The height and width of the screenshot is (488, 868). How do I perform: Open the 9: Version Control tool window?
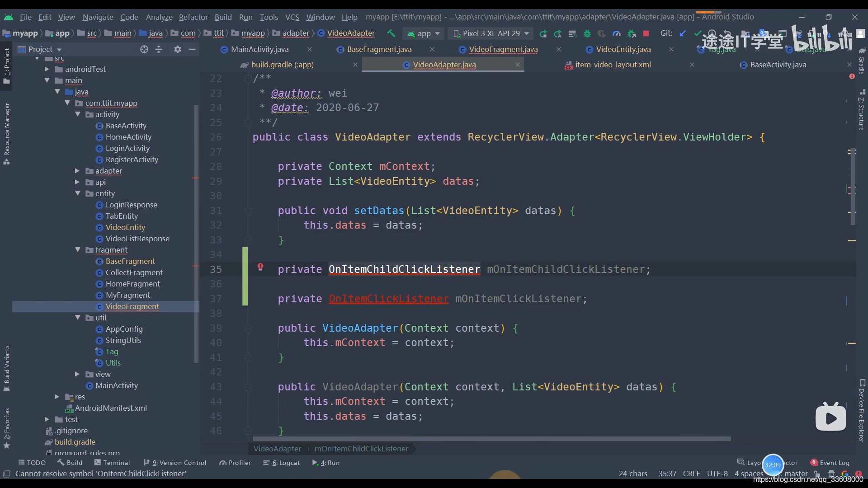[x=175, y=463]
